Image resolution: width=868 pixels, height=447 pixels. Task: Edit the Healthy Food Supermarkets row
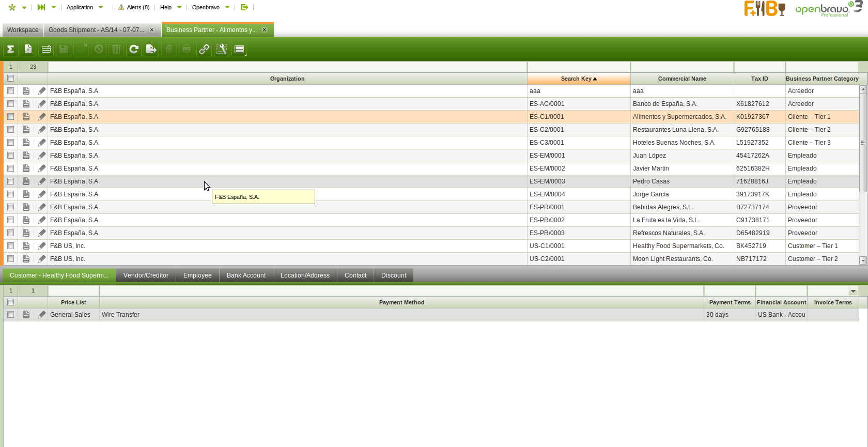click(42, 246)
